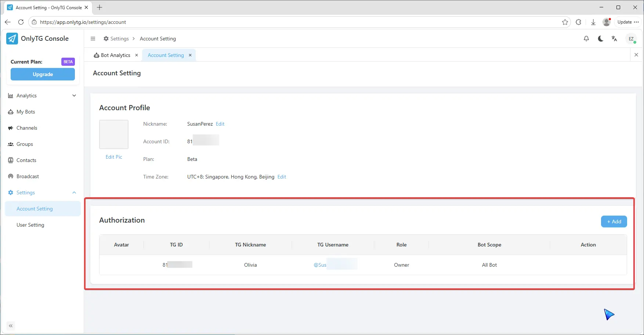Click the blue floating paper plane icon
Screen dimensions: 644x335
tap(609, 314)
